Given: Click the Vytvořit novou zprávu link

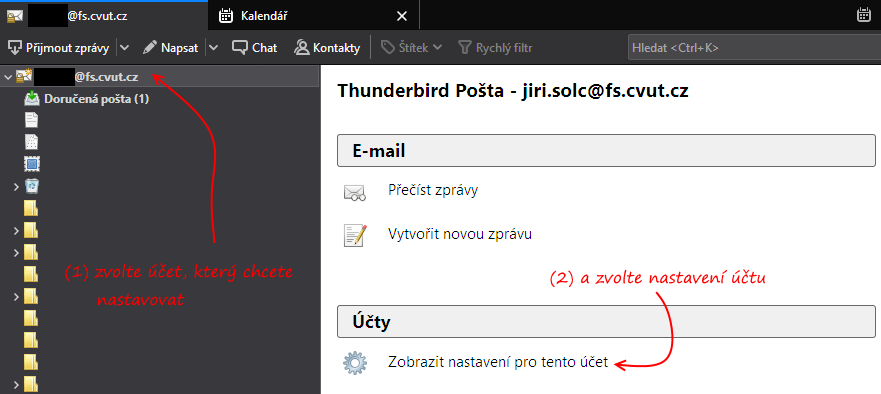Looking at the screenshot, I should coord(460,234).
